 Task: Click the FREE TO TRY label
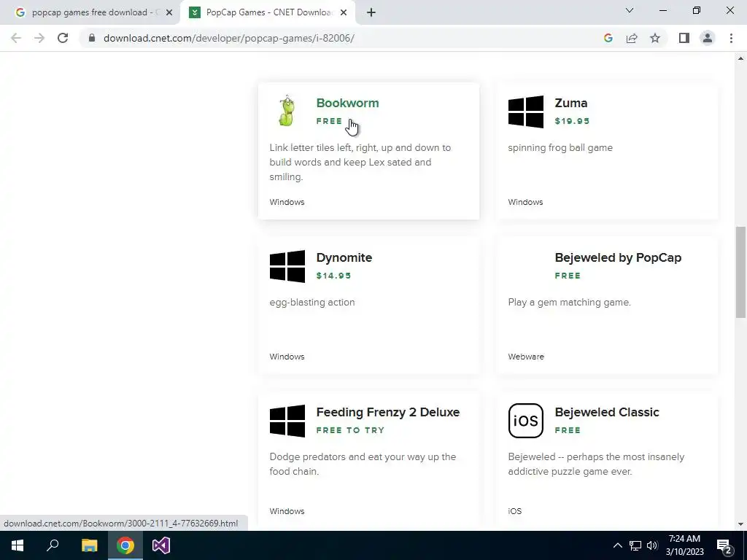350,430
